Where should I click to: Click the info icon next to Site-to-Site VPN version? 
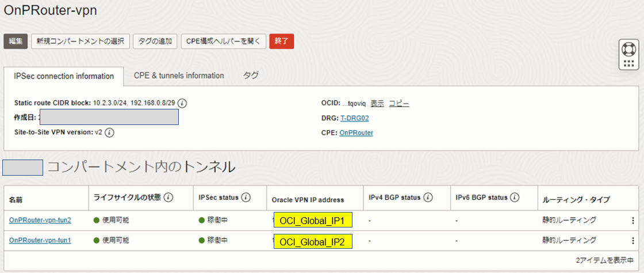[109, 133]
